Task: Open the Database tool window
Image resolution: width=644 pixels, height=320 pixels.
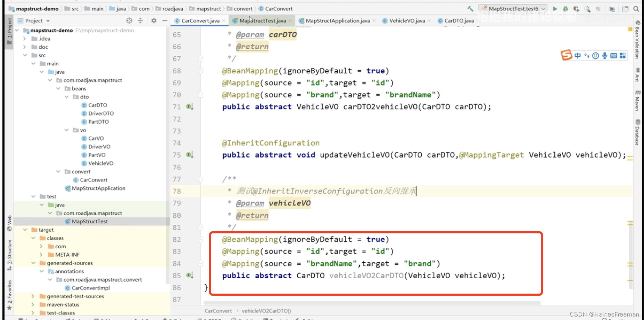Action: 637,133
